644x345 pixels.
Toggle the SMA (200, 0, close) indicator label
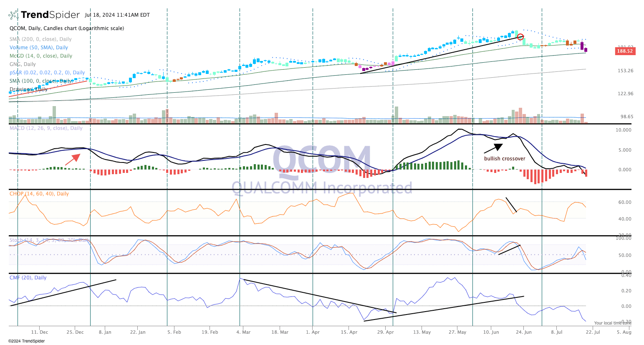[x=40, y=39]
